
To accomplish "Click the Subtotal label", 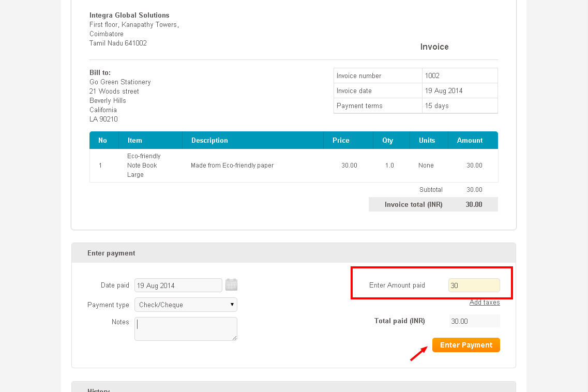I will pos(431,190).
